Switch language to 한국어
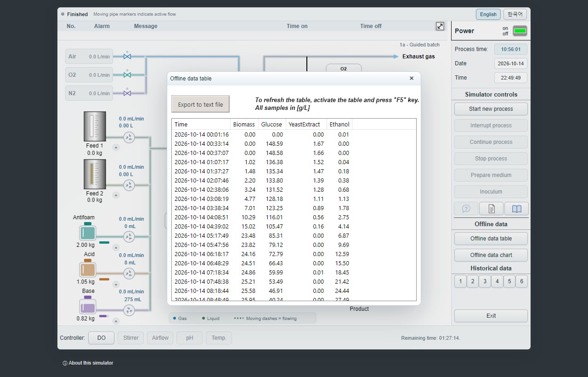 (515, 14)
